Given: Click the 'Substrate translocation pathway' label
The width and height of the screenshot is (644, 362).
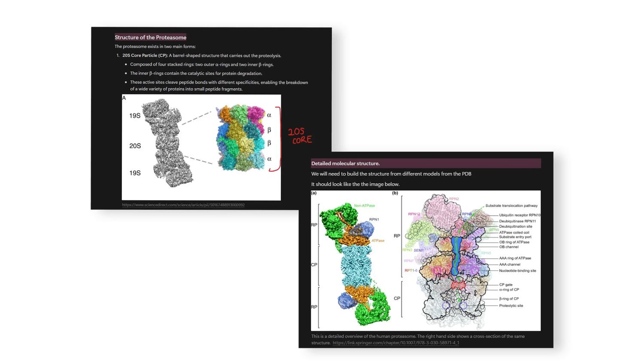Looking at the screenshot, I should 511,205.
